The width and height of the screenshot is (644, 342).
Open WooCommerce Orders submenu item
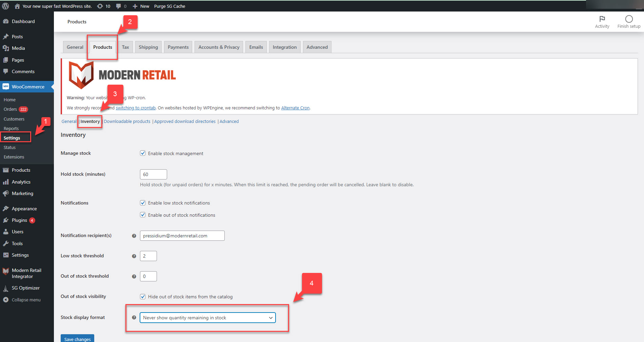(10, 109)
